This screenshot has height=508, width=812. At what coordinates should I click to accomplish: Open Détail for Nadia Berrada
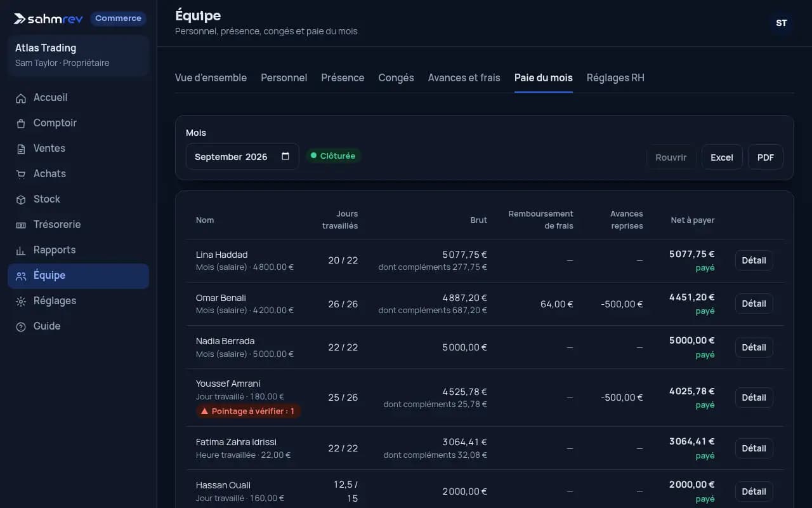click(x=754, y=347)
